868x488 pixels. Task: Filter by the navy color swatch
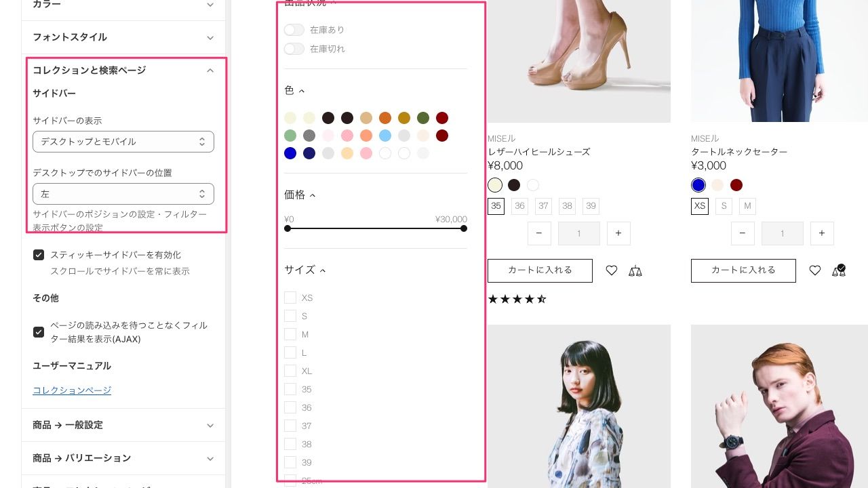coord(309,153)
